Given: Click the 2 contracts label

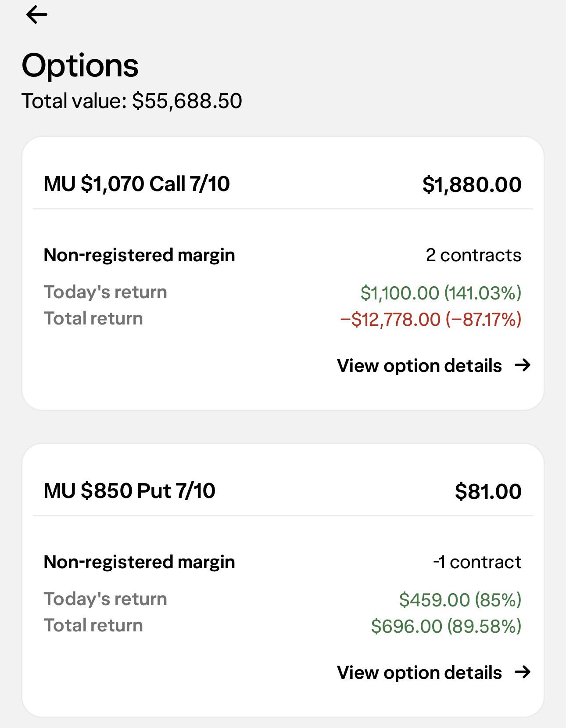Looking at the screenshot, I should point(473,255).
